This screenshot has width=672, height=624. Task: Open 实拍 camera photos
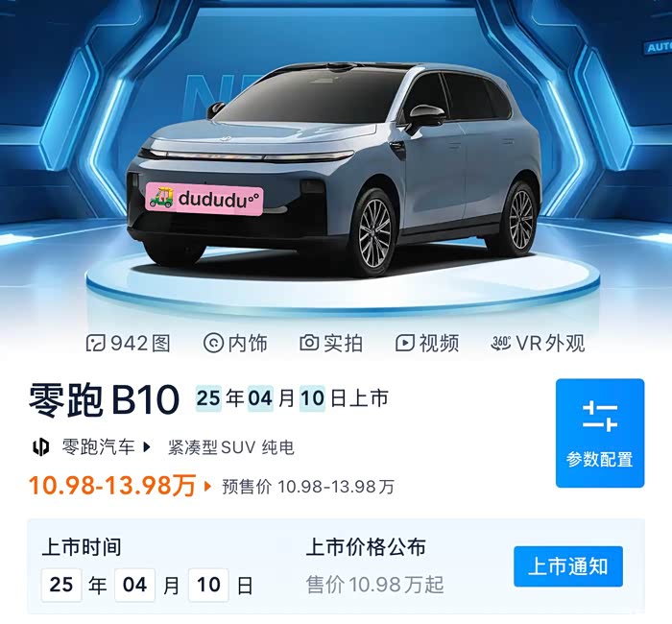[x=331, y=343]
